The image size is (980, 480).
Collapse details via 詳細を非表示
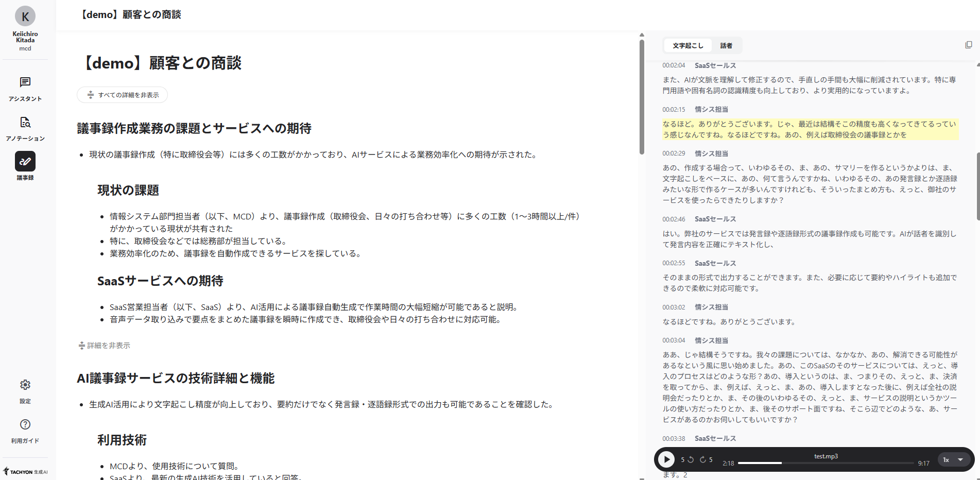tap(104, 345)
